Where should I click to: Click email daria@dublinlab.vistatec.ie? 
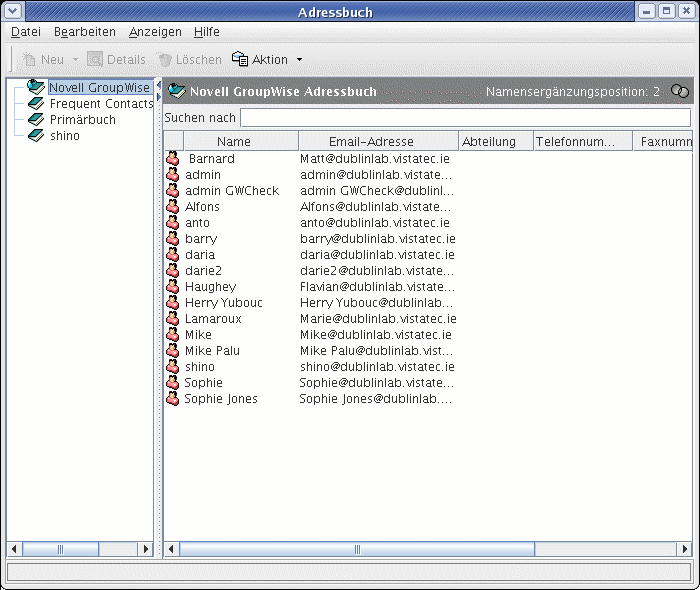[x=377, y=255]
